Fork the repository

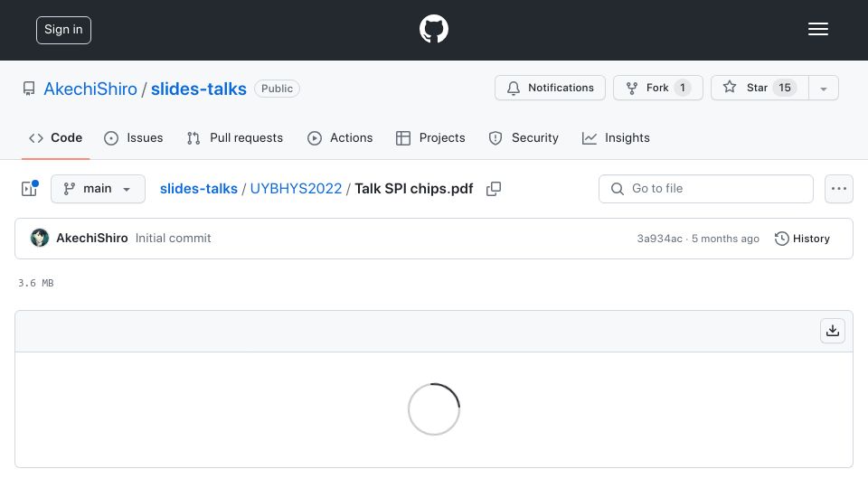click(657, 88)
